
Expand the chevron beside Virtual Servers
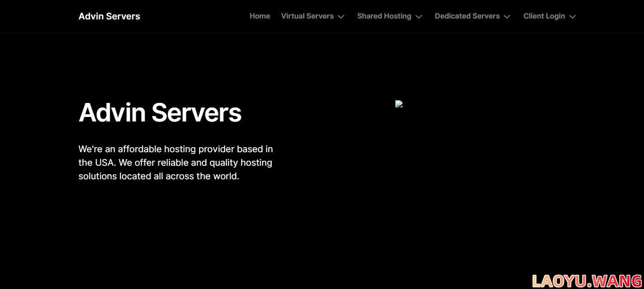coord(341,17)
